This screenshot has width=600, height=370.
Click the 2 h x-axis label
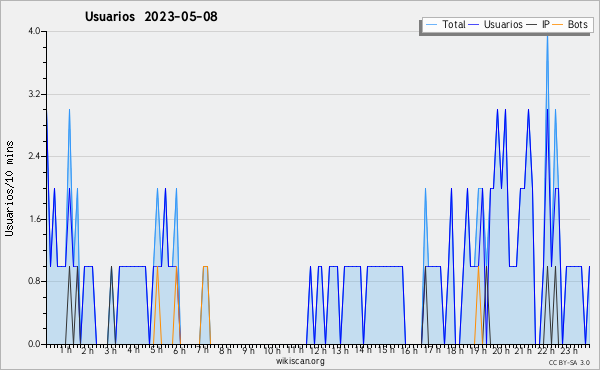88,350
